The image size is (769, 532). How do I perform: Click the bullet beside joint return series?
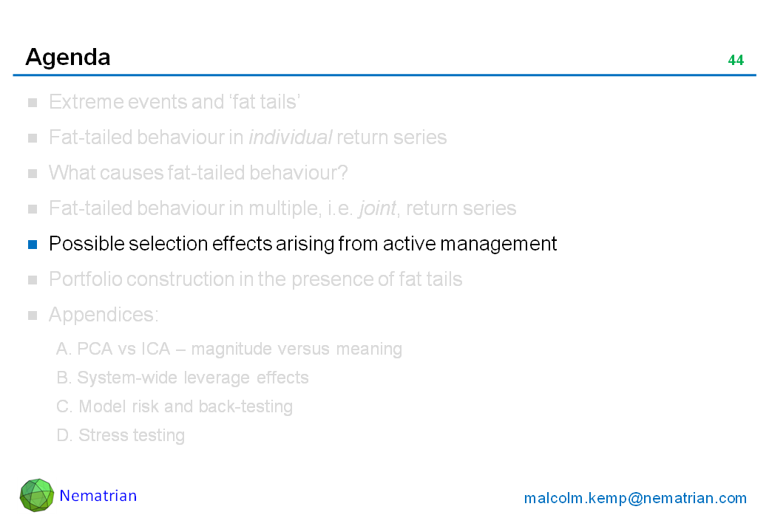(33, 209)
